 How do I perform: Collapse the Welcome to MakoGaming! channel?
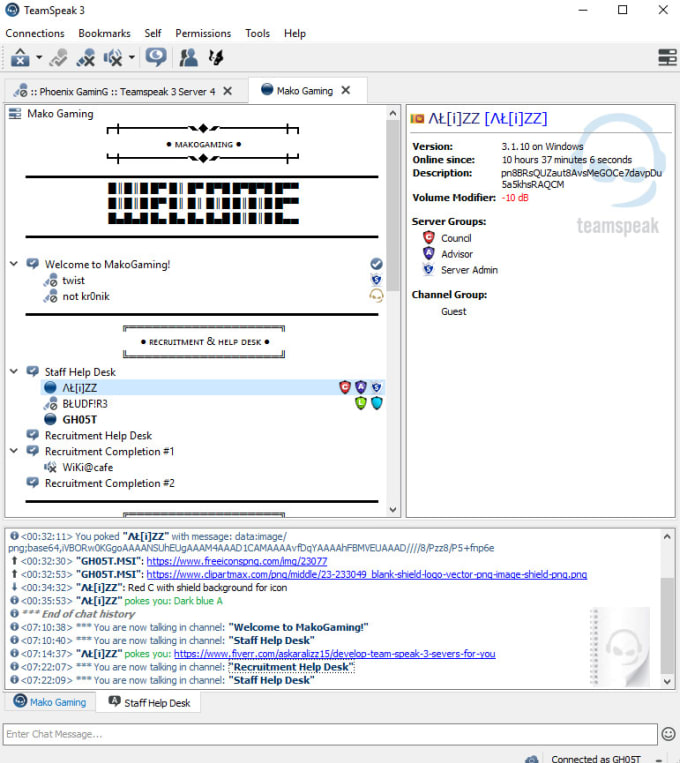point(14,264)
